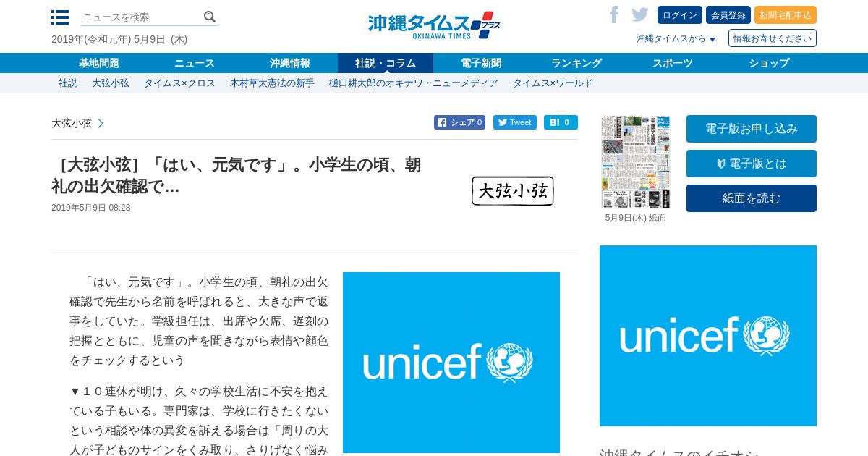Click the header date 2019年(令和元年) 5月9日

[x=119, y=39]
